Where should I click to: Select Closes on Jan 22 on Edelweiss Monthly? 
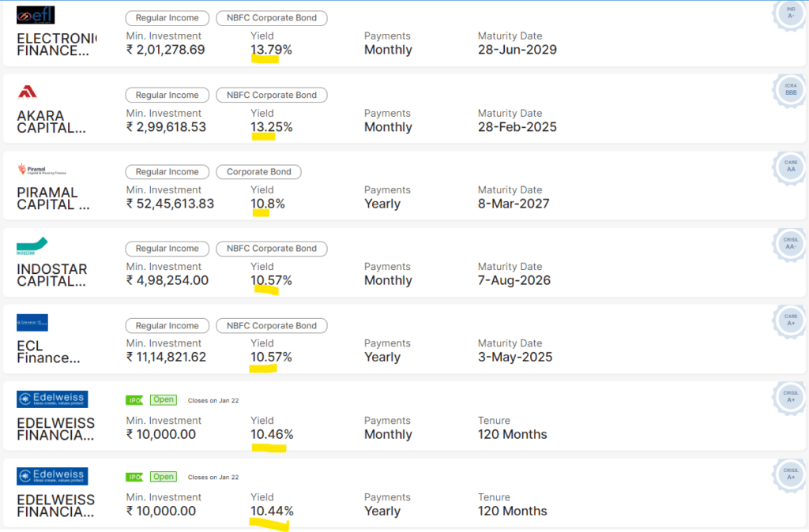(x=213, y=400)
